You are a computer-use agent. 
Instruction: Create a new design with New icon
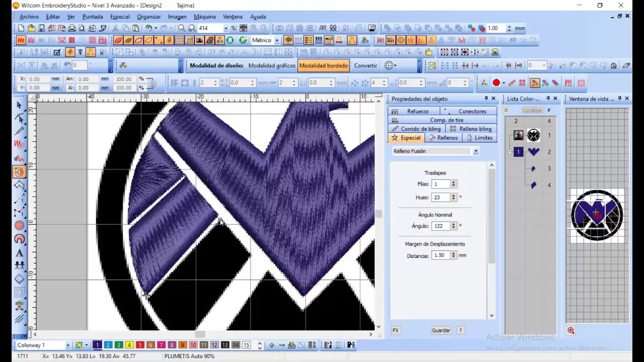point(21,29)
